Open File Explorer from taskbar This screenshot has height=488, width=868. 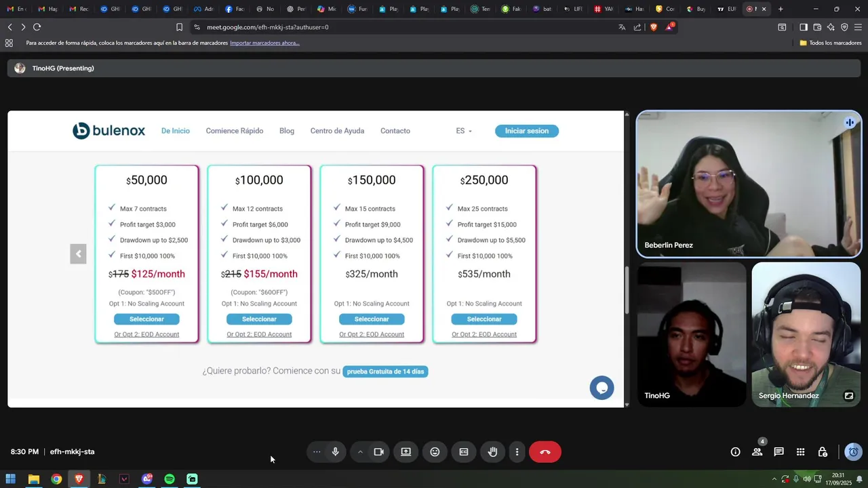pos(33,479)
